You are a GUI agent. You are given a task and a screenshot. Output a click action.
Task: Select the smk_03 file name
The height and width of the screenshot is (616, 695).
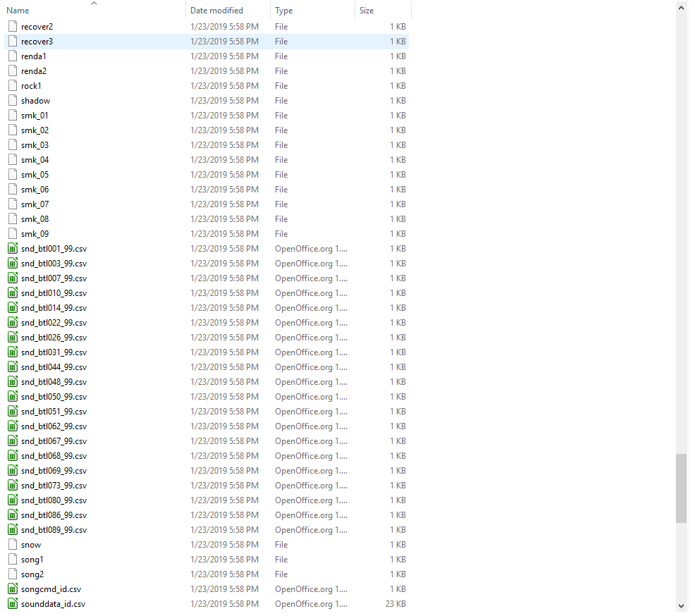[35, 145]
